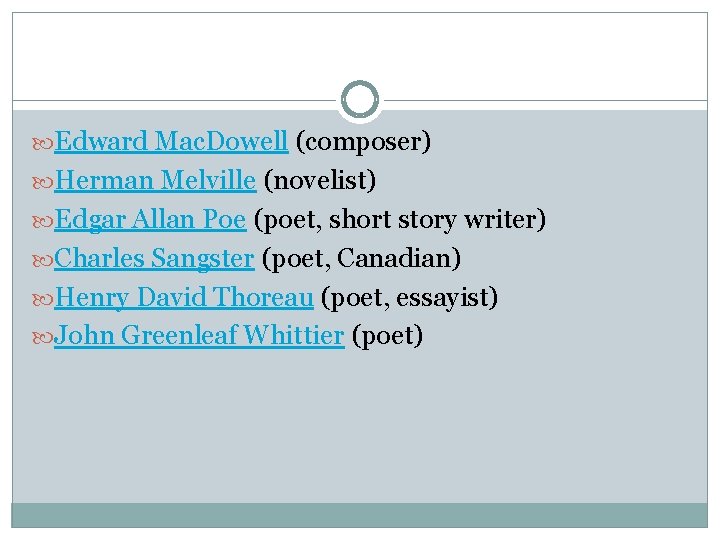Click the bullet icon beside Herman Melville
Viewport: 720px width, 540px height.
[42, 182]
